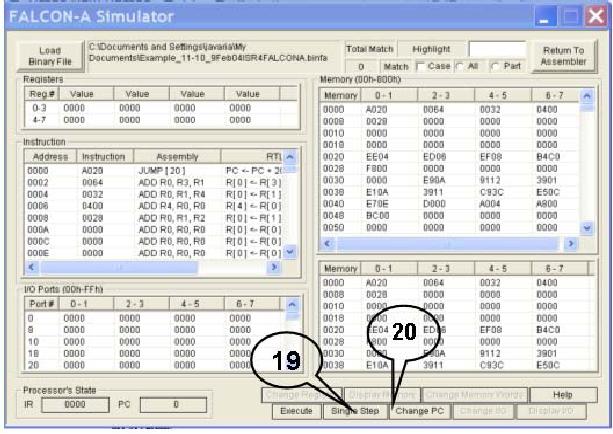Click I/O Ports scroll-up arrow

click(x=292, y=304)
